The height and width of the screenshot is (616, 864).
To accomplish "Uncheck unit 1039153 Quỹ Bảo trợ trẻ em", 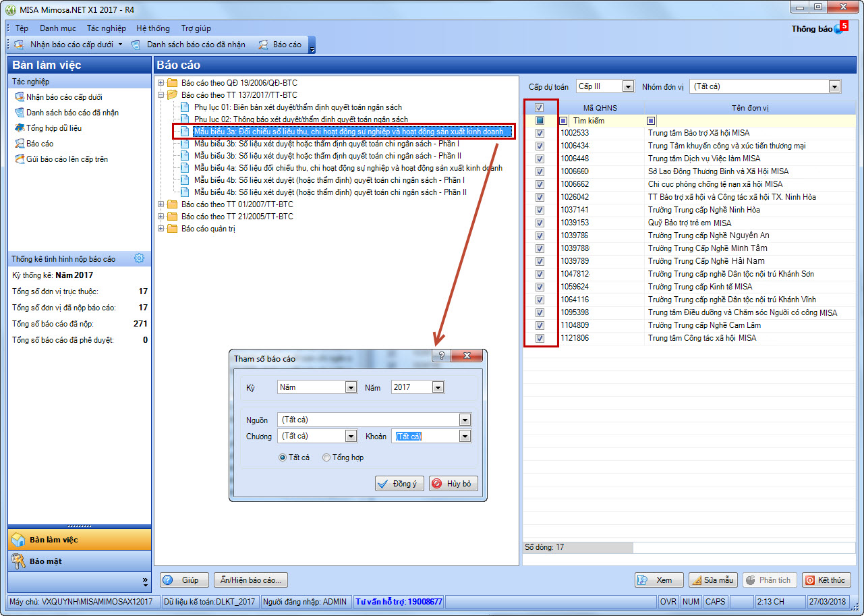I will tap(540, 223).
